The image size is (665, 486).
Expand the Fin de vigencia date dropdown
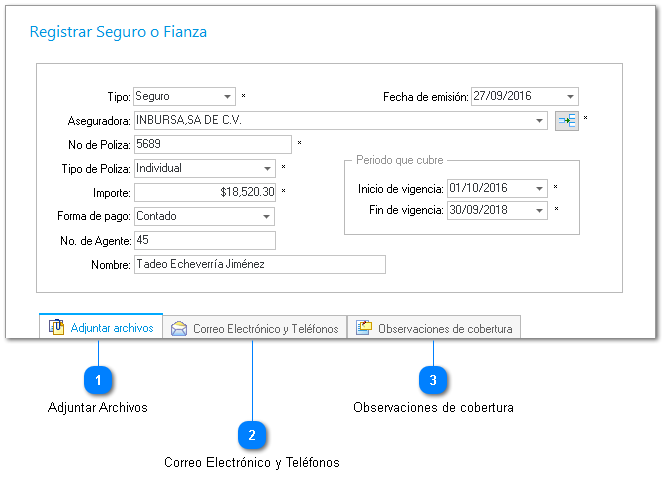point(540,210)
